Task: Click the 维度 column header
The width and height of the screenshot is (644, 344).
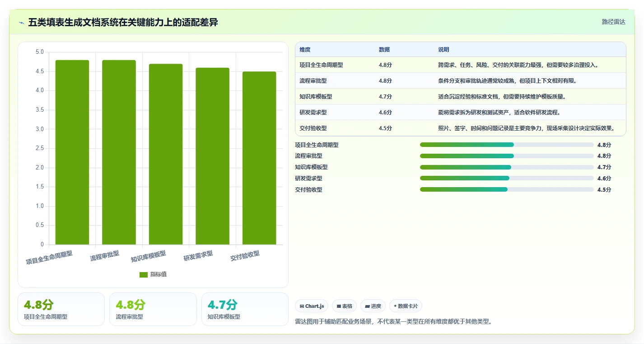Action: click(x=305, y=50)
